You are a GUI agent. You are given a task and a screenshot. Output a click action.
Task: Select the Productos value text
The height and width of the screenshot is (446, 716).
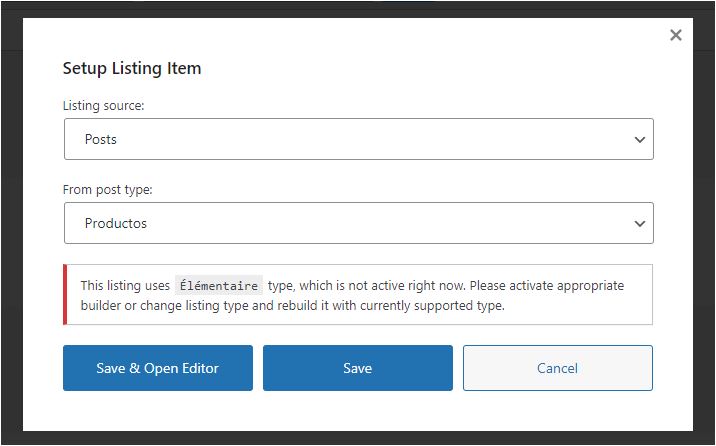pos(116,223)
